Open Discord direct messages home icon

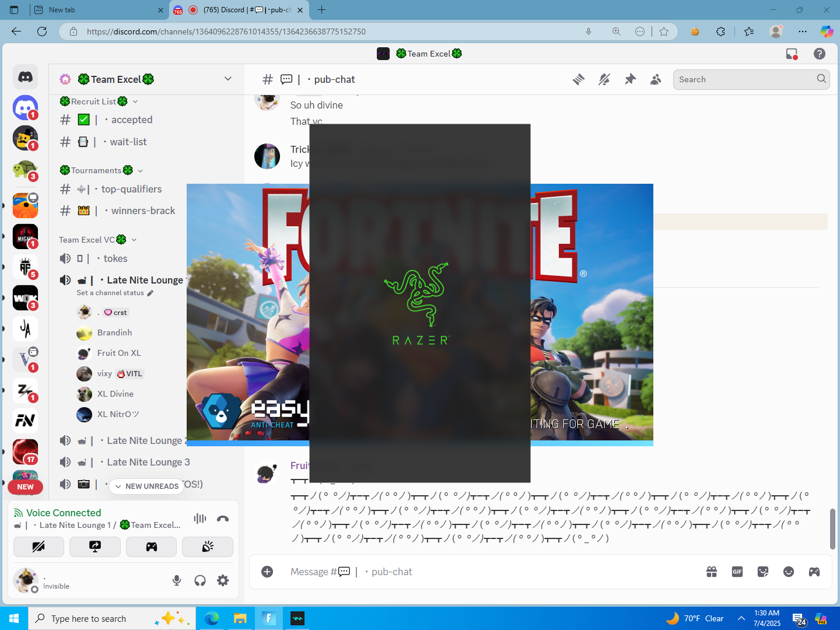pyautogui.click(x=25, y=77)
